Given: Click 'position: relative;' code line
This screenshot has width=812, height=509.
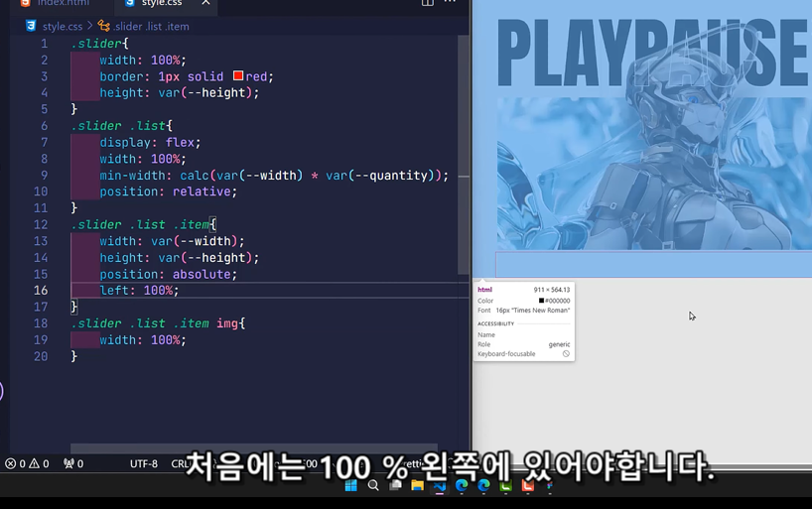Looking at the screenshot, I should (x=169, y=191).
